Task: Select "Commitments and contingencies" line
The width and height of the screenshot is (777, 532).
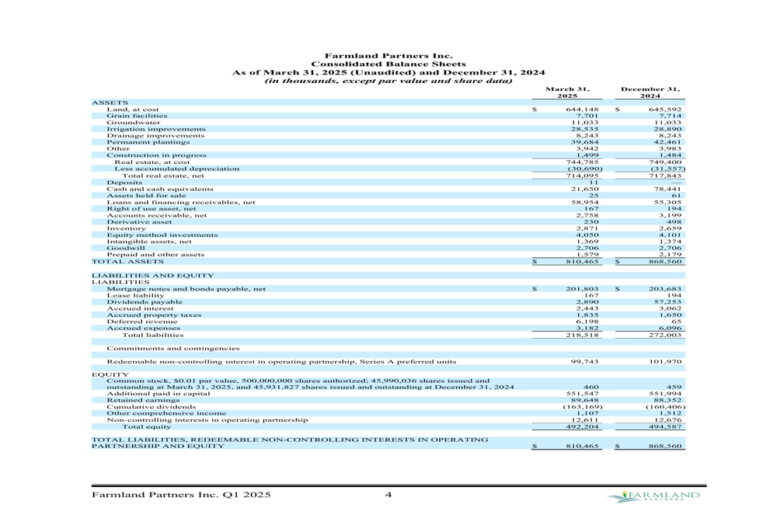Action: click(x=173, y=349)
